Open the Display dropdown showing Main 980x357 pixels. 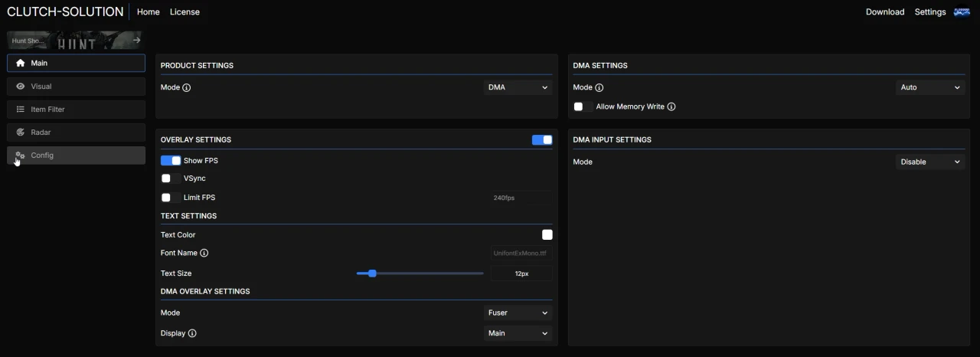[x=518, y=333]
